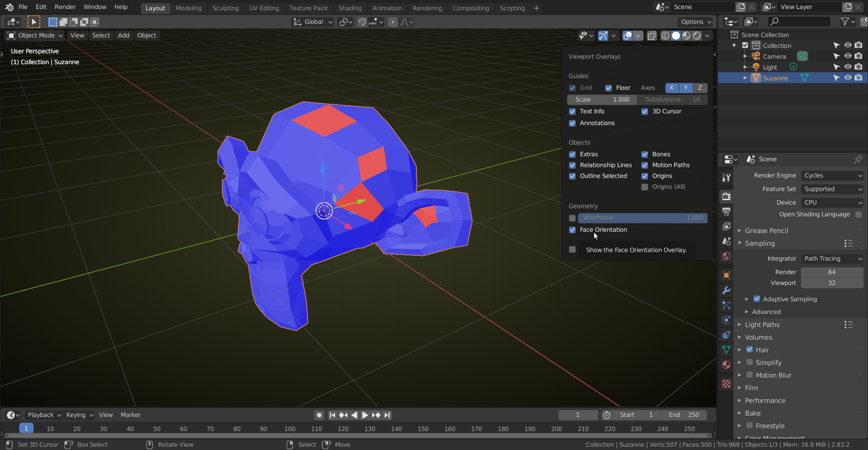The image size is (868, 450).
Task: Switch to rendered viewport shading
Action: coord(697,36)
